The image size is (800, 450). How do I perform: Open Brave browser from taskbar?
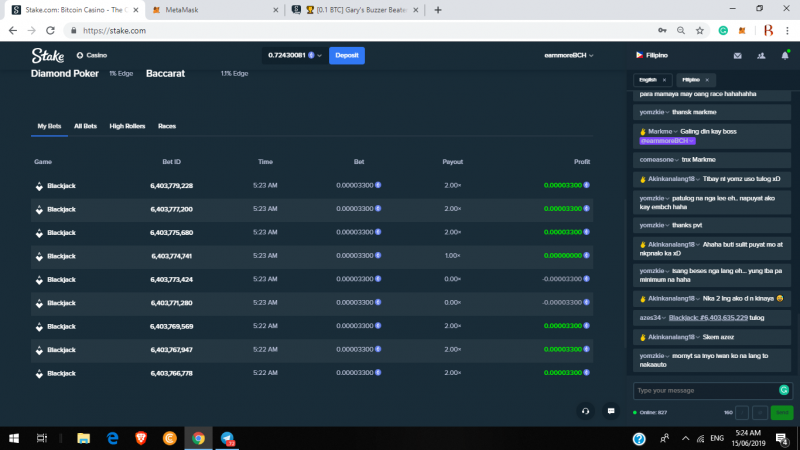pyautogui.click(x=141, y=438)
